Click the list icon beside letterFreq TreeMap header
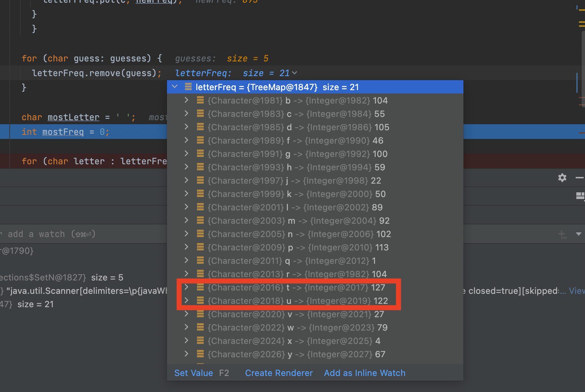Image resolution: width=585 pixels, height=392 pixels. (188, 87)
